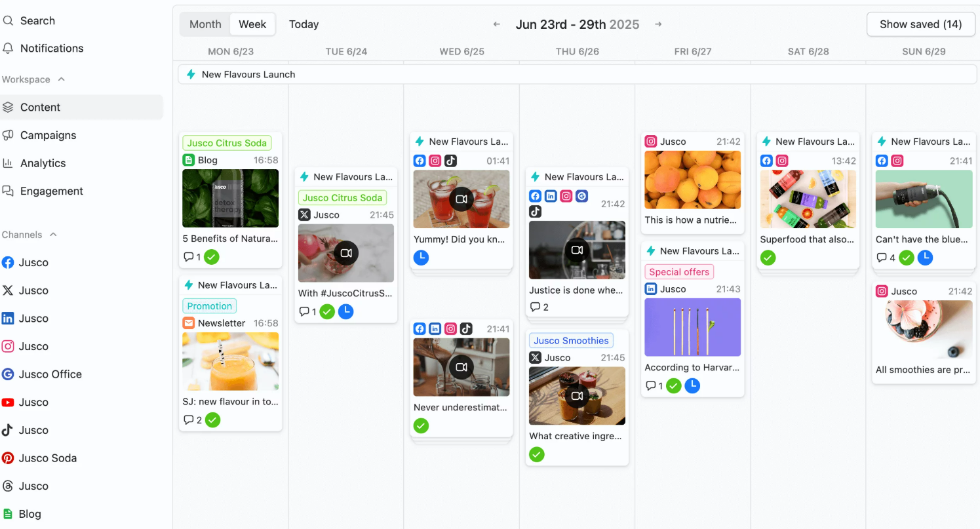Select the Pinterest Jusco Soda channel icon
This screenshot has height=529, width=980.
click(8, 458)
